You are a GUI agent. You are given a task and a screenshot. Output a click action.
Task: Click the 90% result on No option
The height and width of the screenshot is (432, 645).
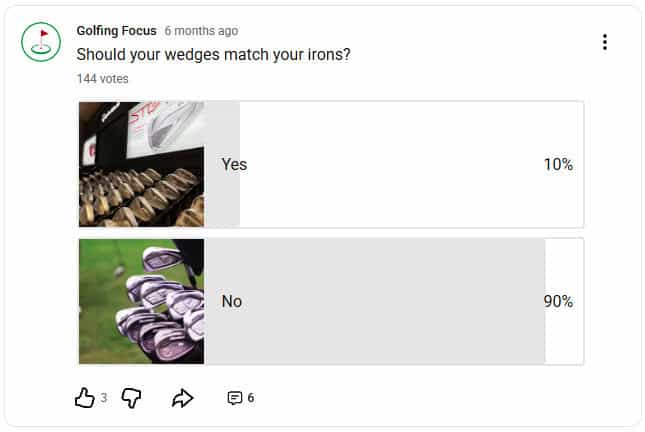558,301
